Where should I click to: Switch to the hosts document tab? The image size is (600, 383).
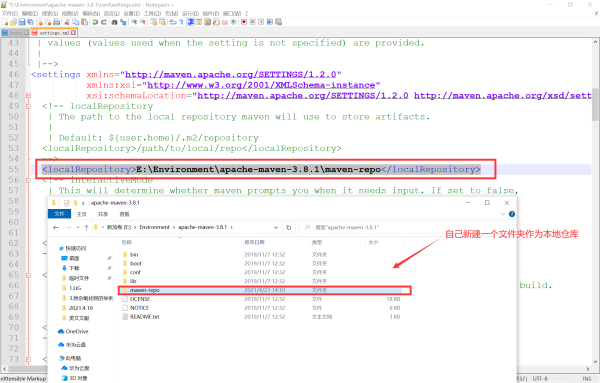16,33
